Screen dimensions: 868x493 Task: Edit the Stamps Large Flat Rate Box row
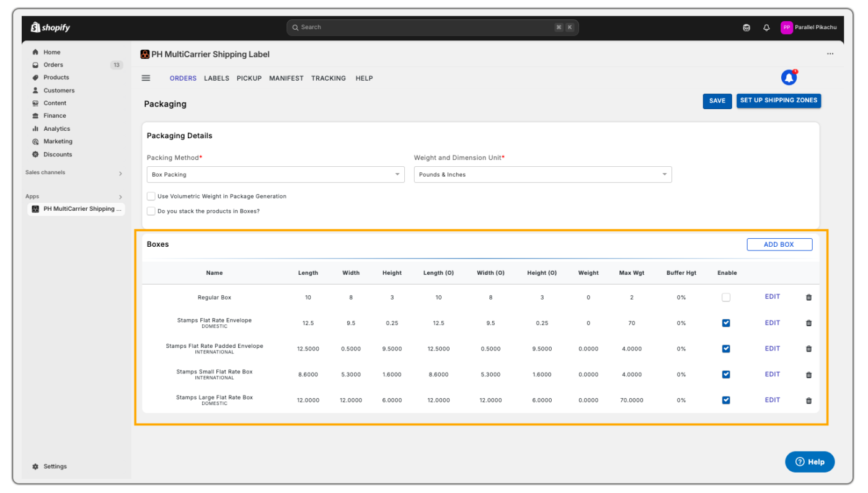[x=773, y=400]
